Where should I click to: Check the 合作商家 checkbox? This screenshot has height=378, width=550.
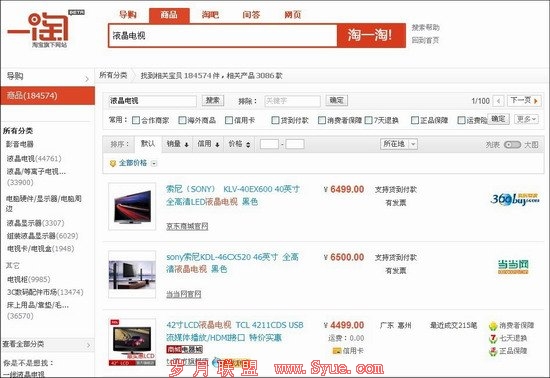(x=136, y=120)
